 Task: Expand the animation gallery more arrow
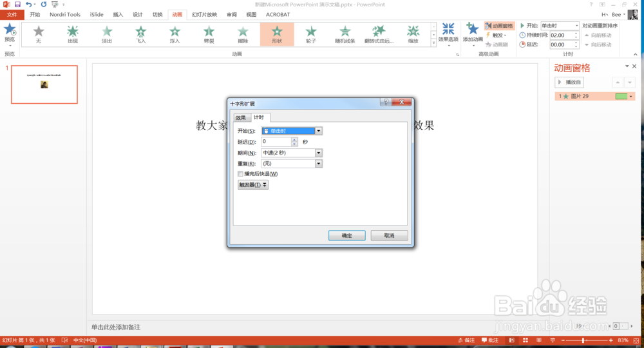pos(433,43)
